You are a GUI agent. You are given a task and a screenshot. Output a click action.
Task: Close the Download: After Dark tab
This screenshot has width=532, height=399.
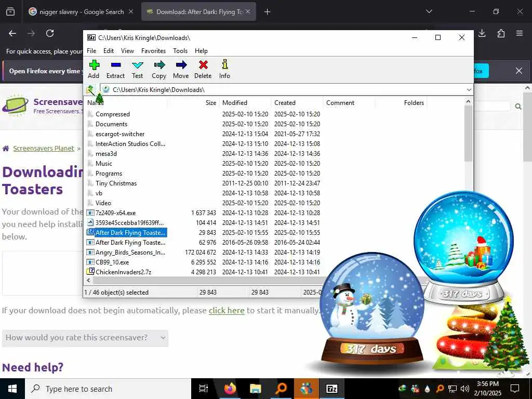point(248,12)
